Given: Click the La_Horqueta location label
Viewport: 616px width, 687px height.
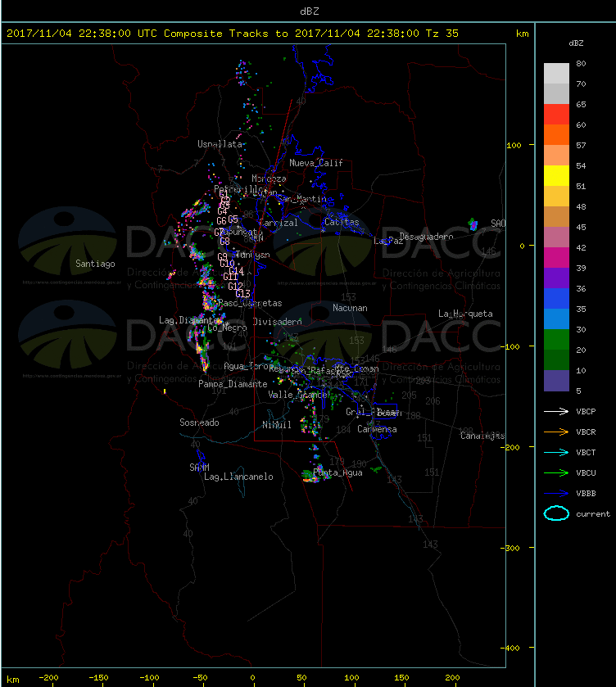Looking at the screenshot, I should 465,314.
